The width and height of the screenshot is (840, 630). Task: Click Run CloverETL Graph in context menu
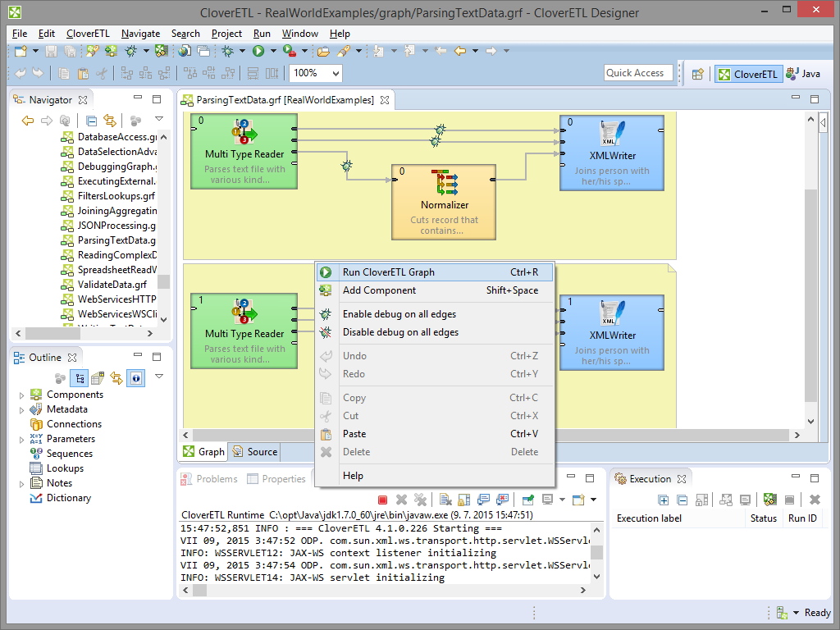[x=388, y=272]
